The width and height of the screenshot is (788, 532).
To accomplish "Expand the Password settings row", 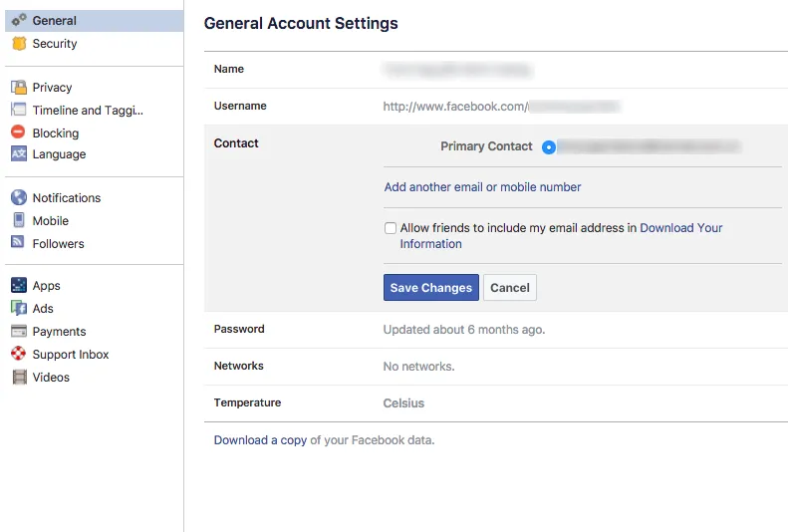I will coord(463,330).
